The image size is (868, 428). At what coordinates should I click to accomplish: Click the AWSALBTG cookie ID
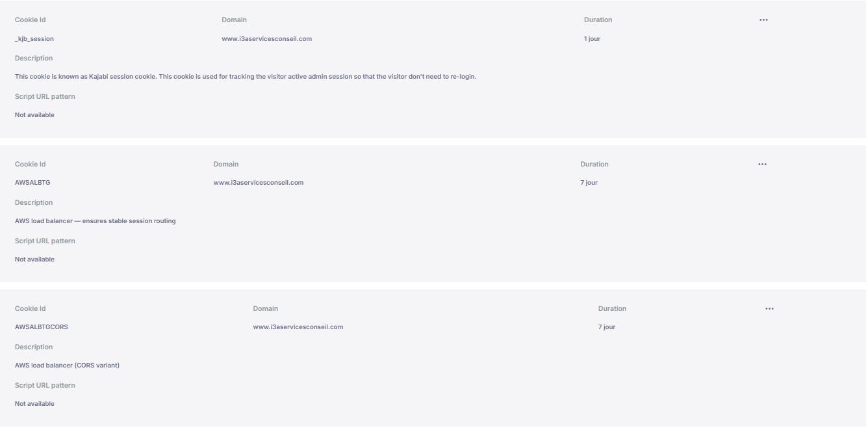[x=32, y=183]
